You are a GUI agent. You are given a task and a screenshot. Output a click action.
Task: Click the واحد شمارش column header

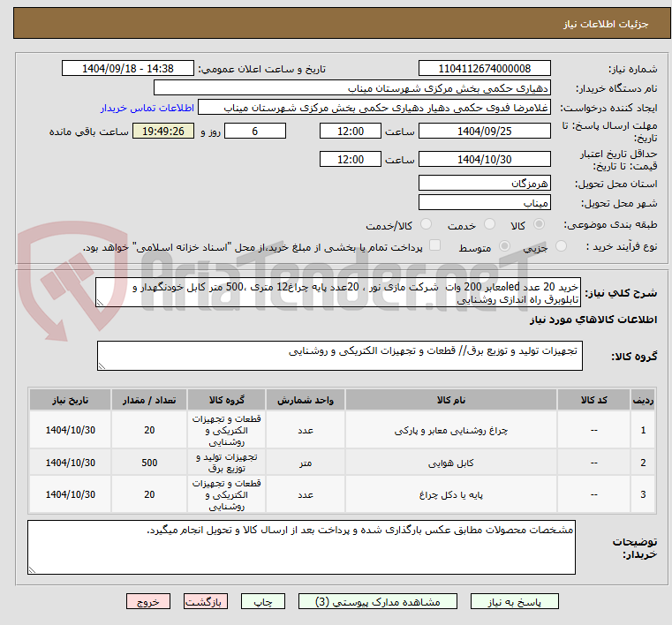pyautogui.click(x=306, y=400)
